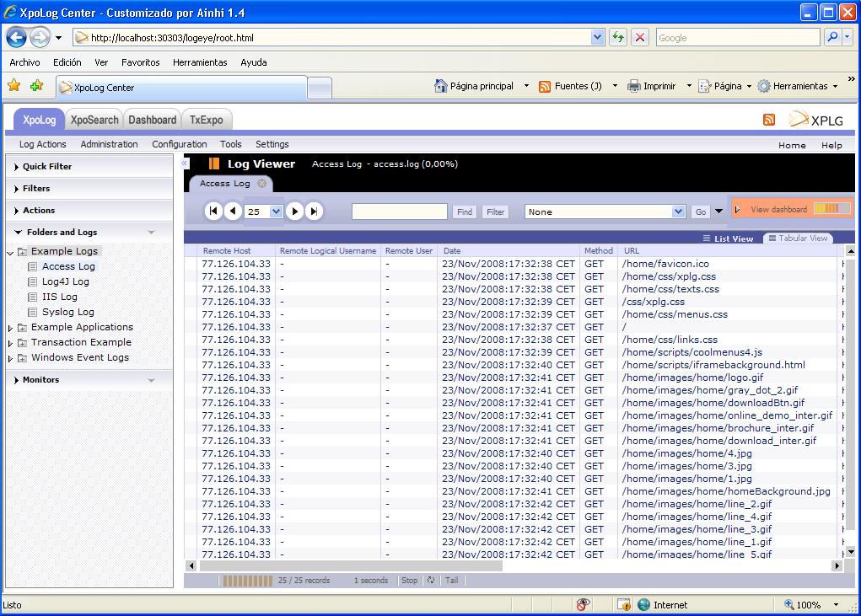Expand Actions section
Image resolution: width=861 pixels, height=616 pixels.
pyautogui.click(x=16, y=211)
